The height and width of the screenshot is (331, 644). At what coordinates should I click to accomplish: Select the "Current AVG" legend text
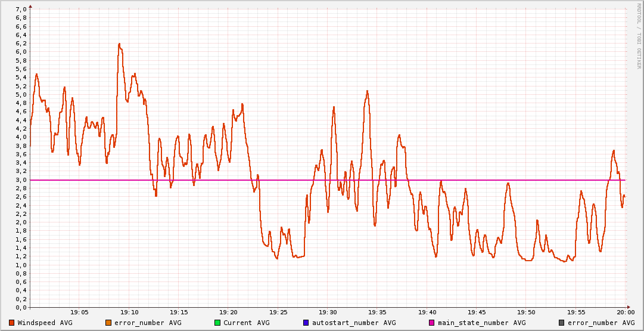click(x=246, y=323)
